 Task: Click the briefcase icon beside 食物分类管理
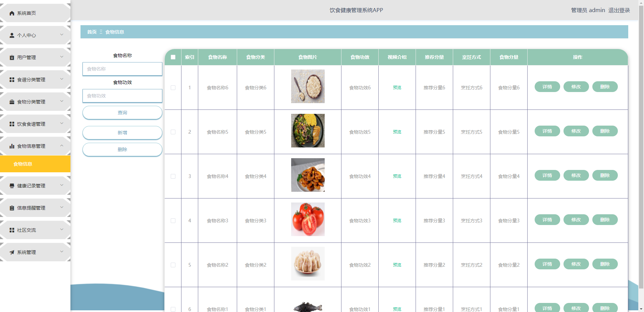[x=12, y=102]
